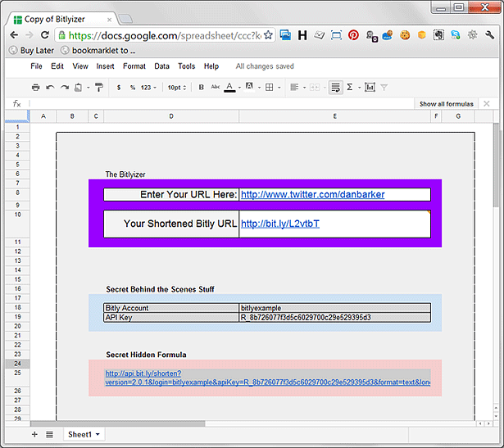Open the clipboard paste icon
504x448 pixels.
pos(78,88)
